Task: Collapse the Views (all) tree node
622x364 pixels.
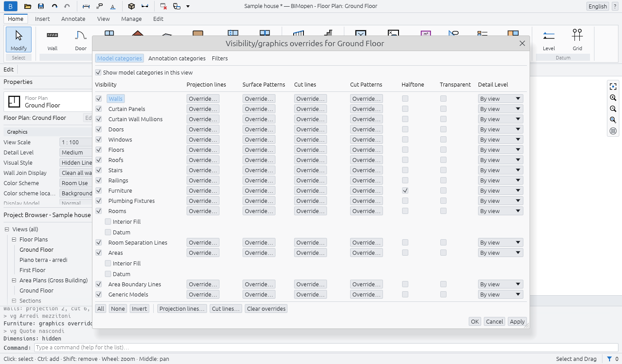Action: [x=7, y=229]
